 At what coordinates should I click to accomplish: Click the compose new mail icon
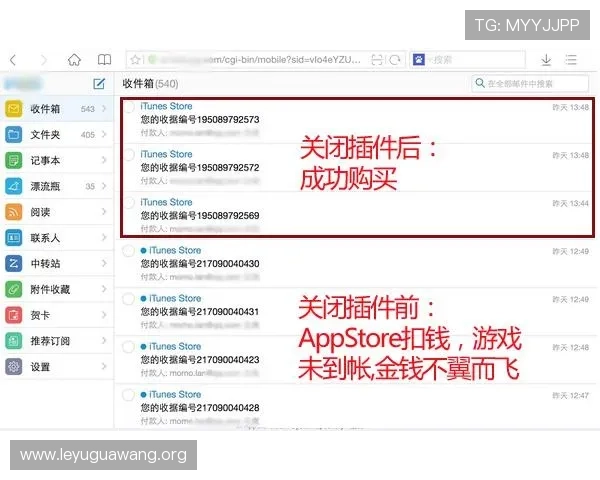point(99,83)
